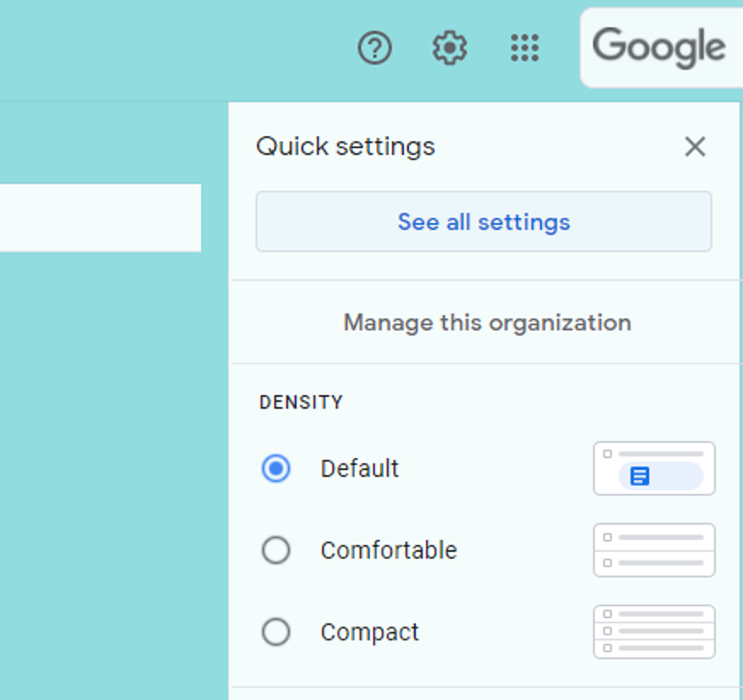Open the Help question mark icon
Image resolution: width=743 pixels, height=700 pixels.
tap(374, 48)
